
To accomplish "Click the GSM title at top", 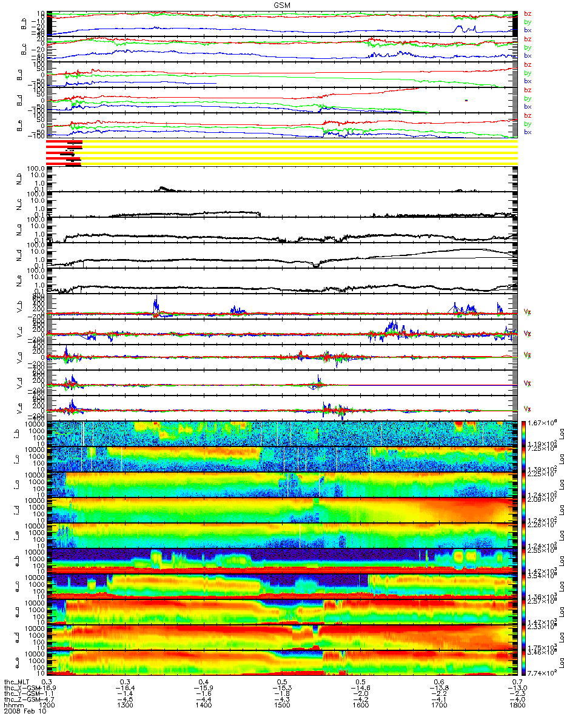I will (282, 4).
